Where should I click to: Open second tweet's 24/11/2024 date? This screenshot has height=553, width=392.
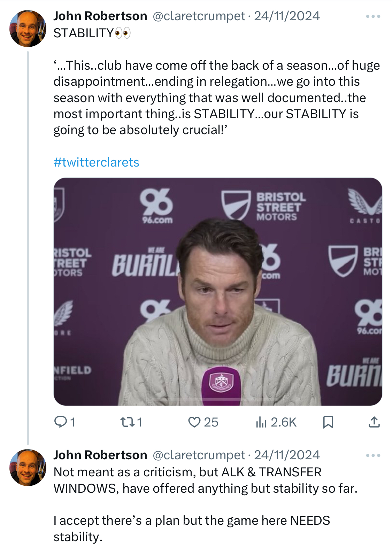[286, 455]
